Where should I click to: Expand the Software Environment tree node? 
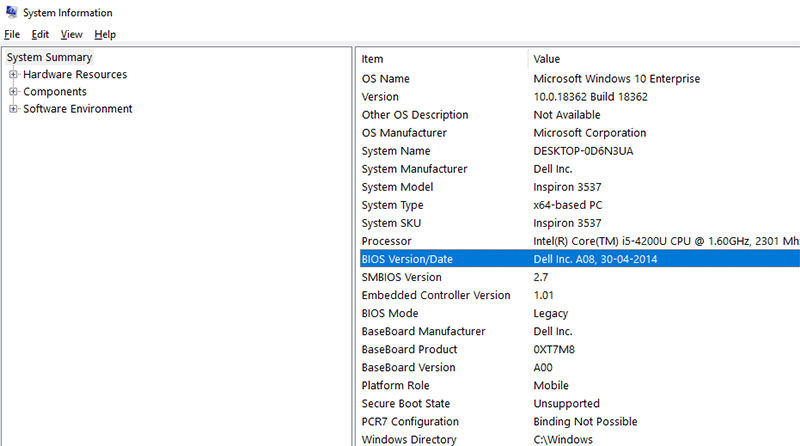[x=14, y=109]
